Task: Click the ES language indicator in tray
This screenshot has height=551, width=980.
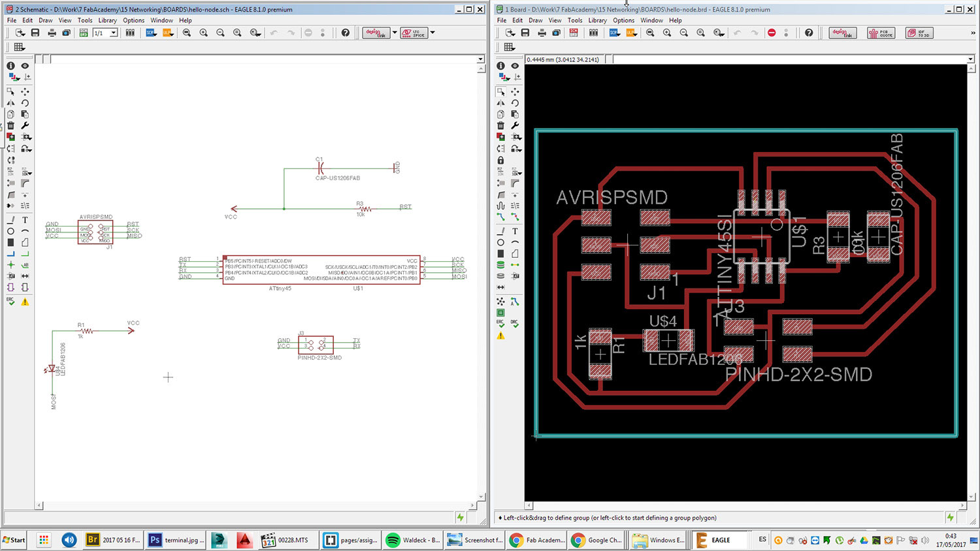Action: coord(762,540)
